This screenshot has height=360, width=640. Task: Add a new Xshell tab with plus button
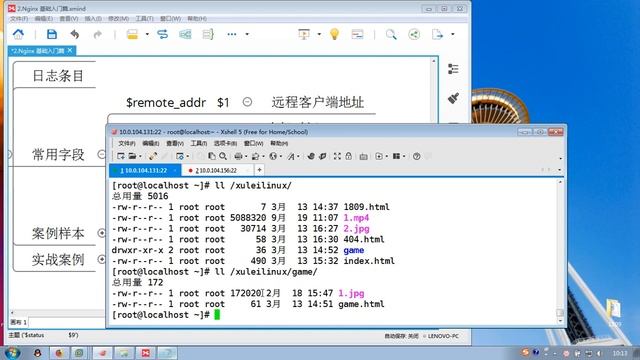click(259, 170)
